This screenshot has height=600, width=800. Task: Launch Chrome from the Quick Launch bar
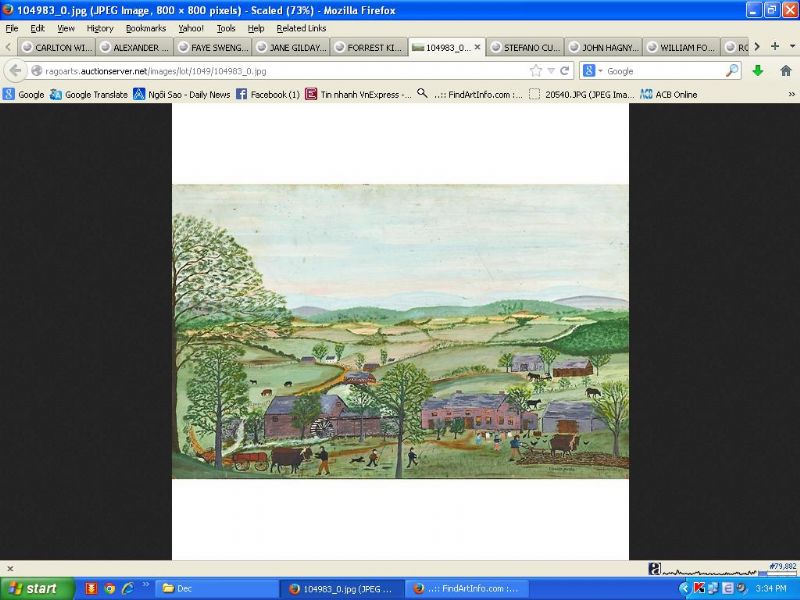[109, 588]
